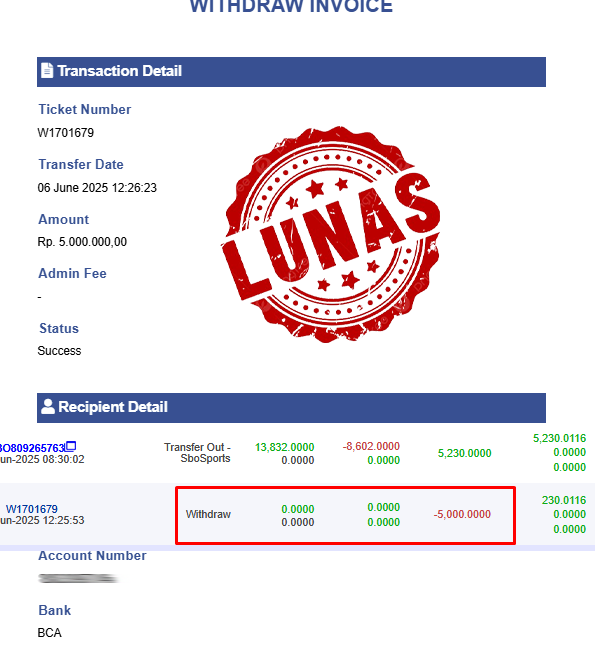Click the timestamp ending 12:25:53
Viewport: 595px width, 654px height.
[42, 520]
